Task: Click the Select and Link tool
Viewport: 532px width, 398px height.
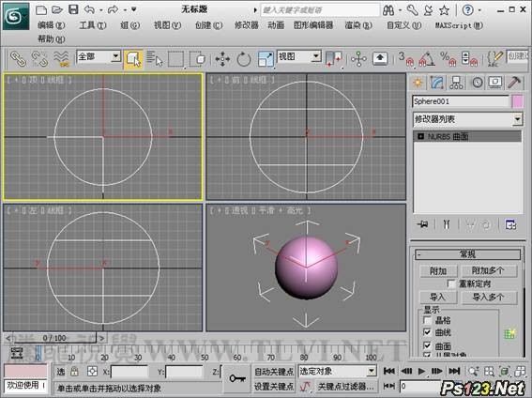Action: (x=18, y=59)
